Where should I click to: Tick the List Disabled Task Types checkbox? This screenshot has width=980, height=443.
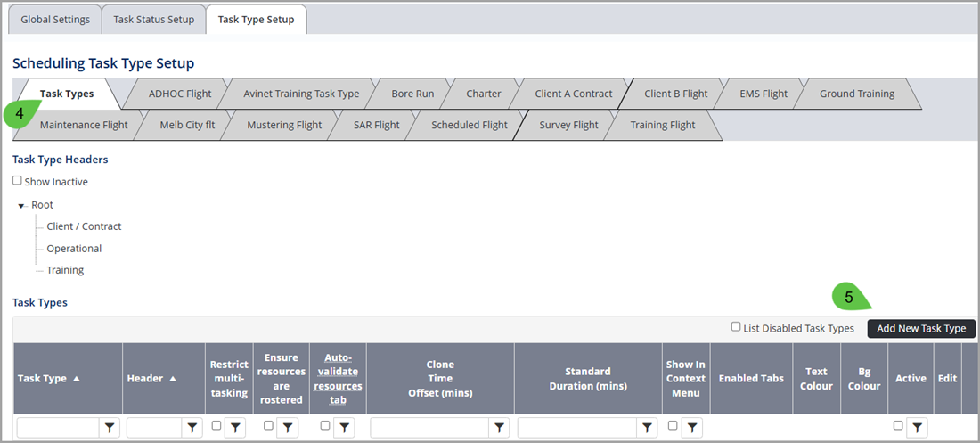(x=736, y=327)
